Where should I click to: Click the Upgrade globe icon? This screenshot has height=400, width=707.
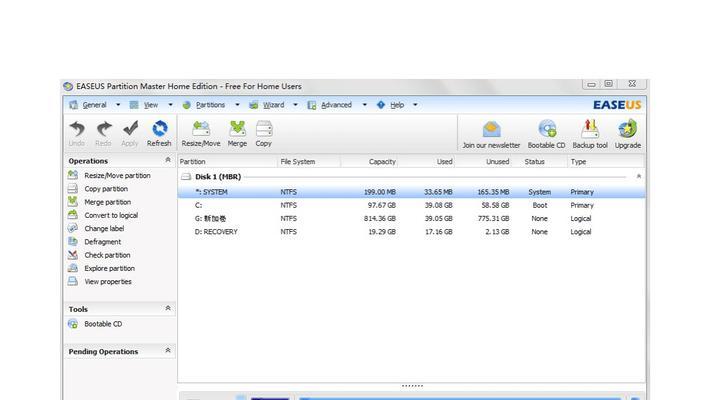click(x=627, y=129)
